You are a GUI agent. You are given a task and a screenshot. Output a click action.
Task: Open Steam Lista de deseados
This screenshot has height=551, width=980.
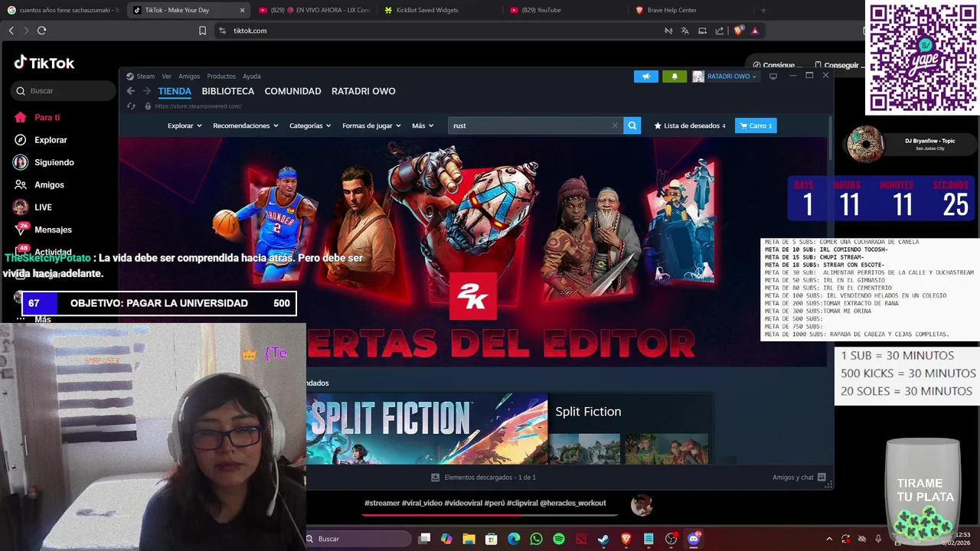(x=690, y=126)
